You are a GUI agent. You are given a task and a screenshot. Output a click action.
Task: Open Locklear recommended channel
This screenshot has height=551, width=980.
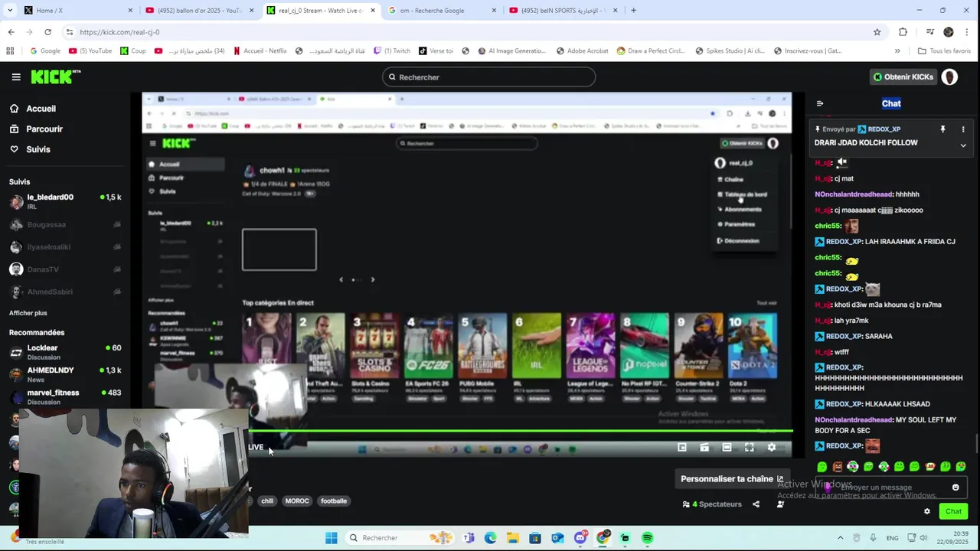click(x=65, y=352)
